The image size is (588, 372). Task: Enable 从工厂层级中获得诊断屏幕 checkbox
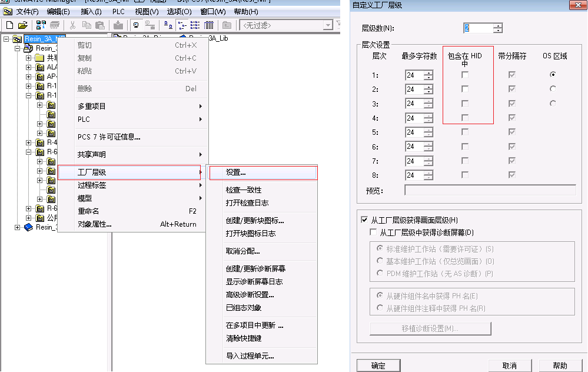(x=374, y=232)
